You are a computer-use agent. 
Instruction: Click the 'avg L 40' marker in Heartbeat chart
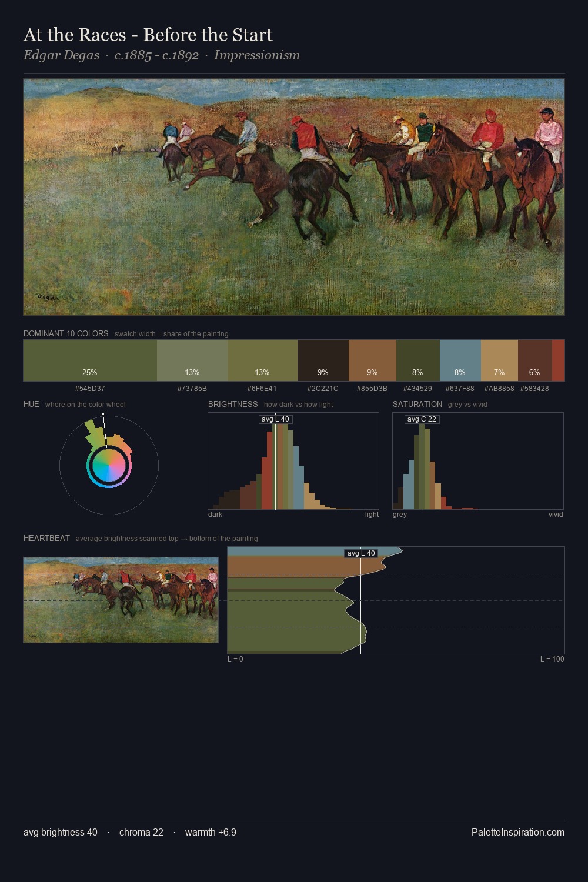point(361,553)
